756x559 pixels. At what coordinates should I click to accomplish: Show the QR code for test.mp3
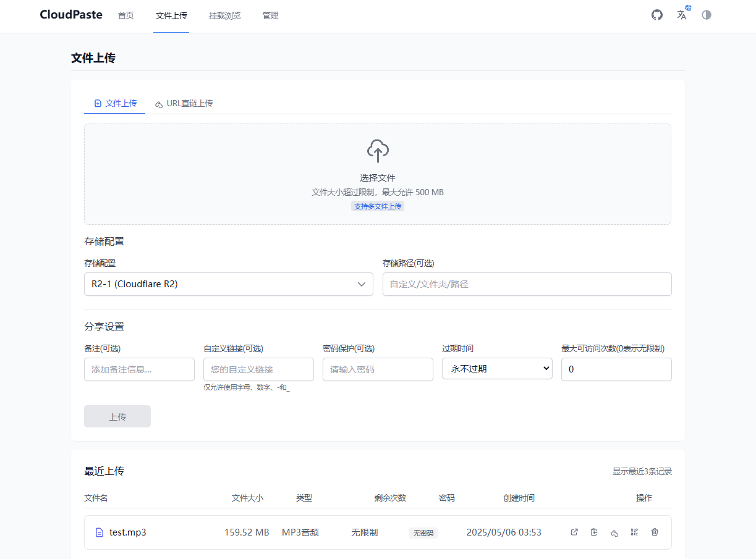pyautogui.click(x=634, y=532)
